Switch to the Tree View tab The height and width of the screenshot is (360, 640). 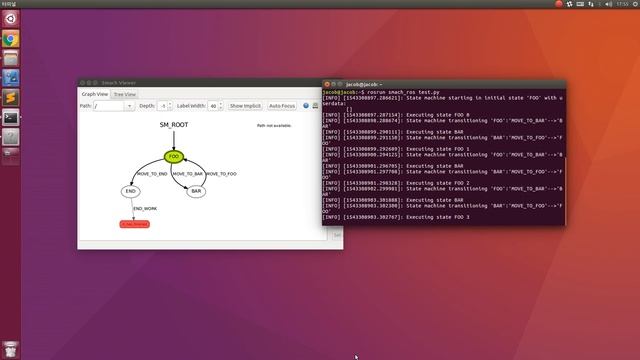pyautogui.click(x=124, y=94)
